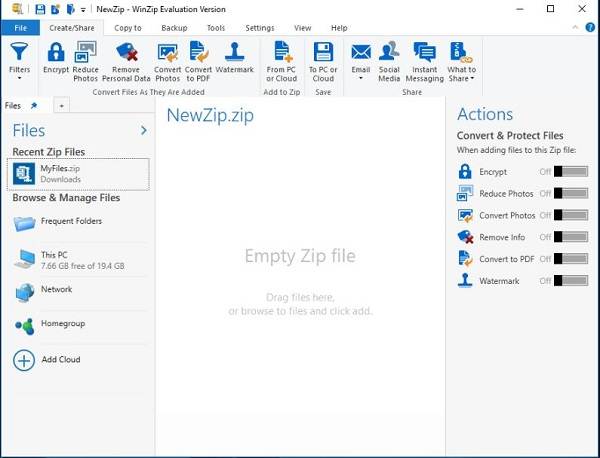Open the Settings tab
The image size is (600, 458).
pyautogui.click(x=260, y=28)
